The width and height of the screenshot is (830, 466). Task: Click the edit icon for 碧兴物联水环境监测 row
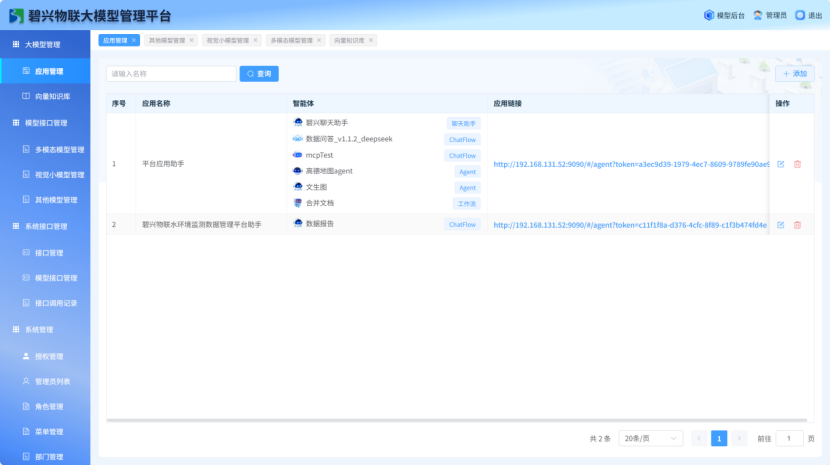tap(780, 225)
